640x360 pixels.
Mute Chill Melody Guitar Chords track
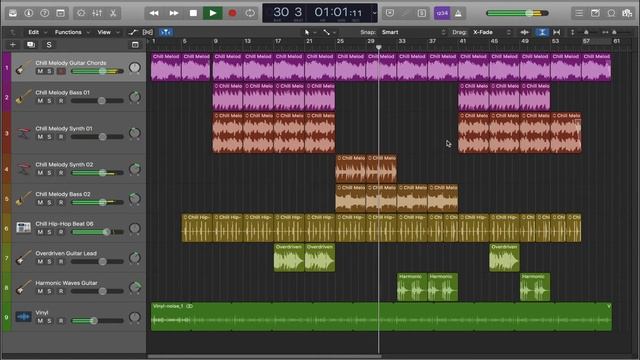(x=40, y=71)
